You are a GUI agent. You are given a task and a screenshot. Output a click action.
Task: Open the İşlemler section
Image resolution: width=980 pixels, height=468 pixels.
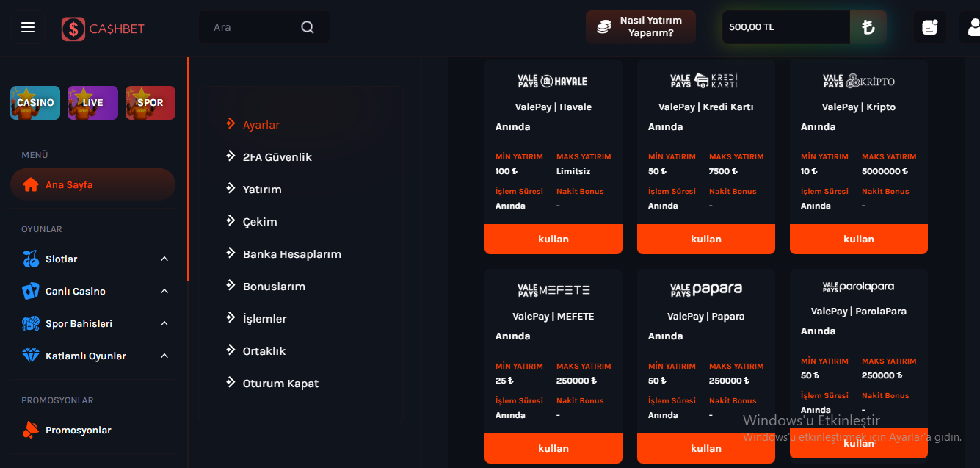(x=265, y=319)
